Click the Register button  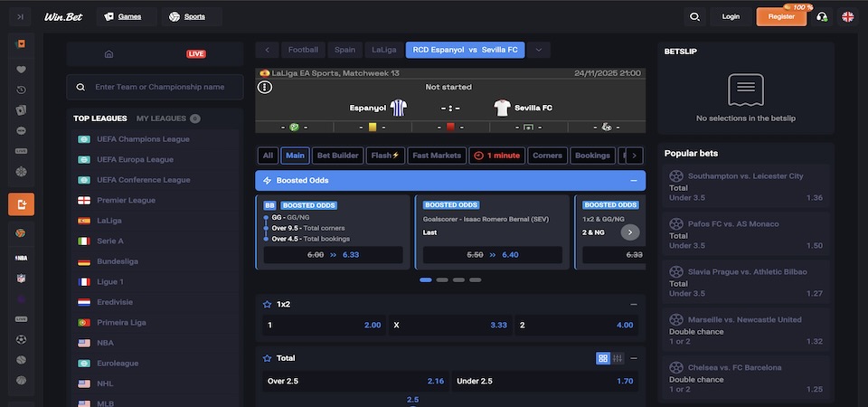click(x=781, y=16)
